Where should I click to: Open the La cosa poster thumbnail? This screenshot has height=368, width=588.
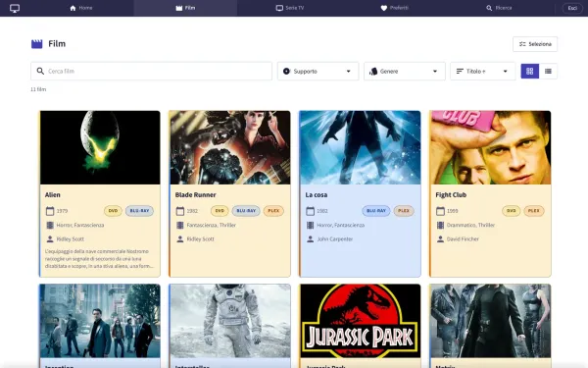pyautogui.click(x=361, y=147)
